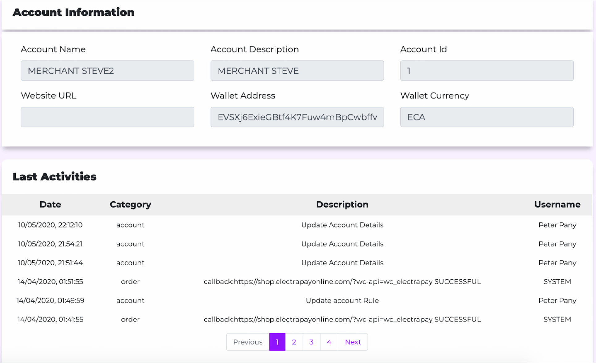Click callback description in the 01:51:55 row
Viewport: 596px width, 364px height.
click(x=342, y=281)
